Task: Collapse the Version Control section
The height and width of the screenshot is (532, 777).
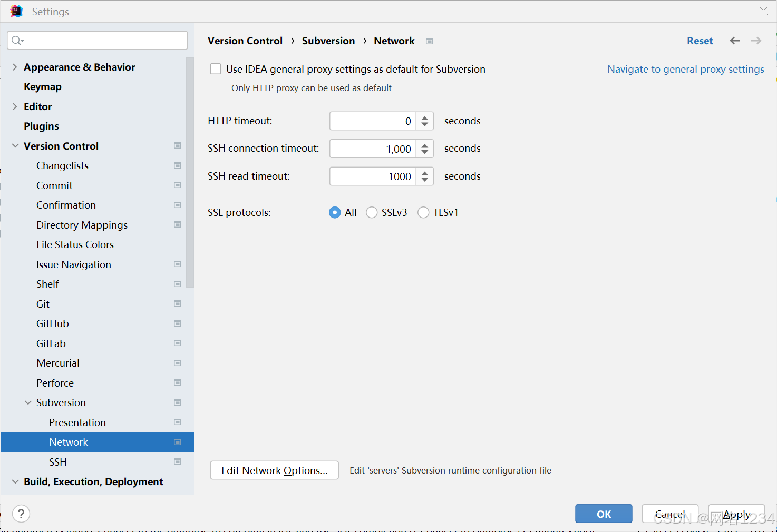Action: (x=15, y=146)
